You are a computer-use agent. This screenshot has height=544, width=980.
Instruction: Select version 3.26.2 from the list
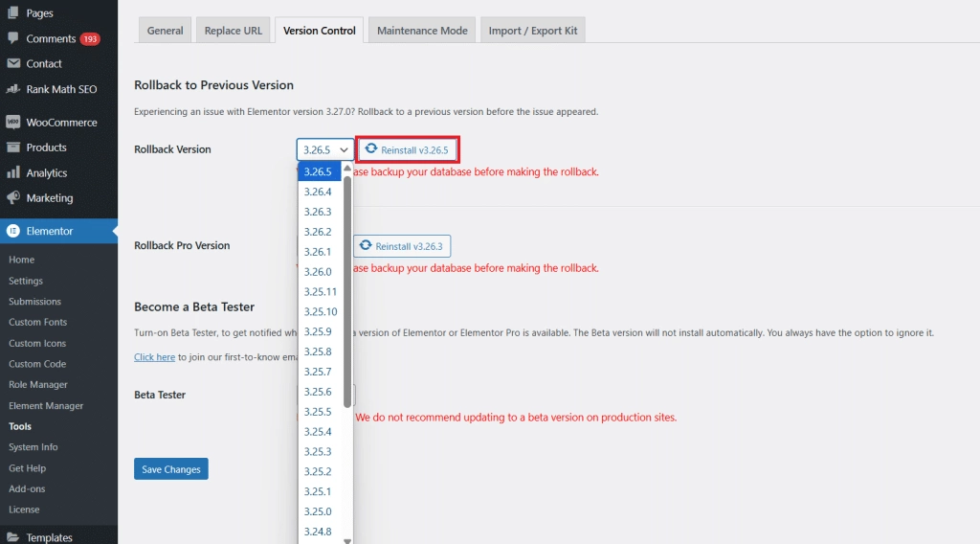pos(318,232)
